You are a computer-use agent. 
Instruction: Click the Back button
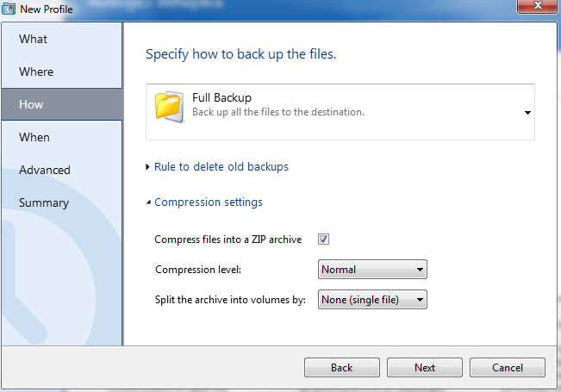click(341, 367)
